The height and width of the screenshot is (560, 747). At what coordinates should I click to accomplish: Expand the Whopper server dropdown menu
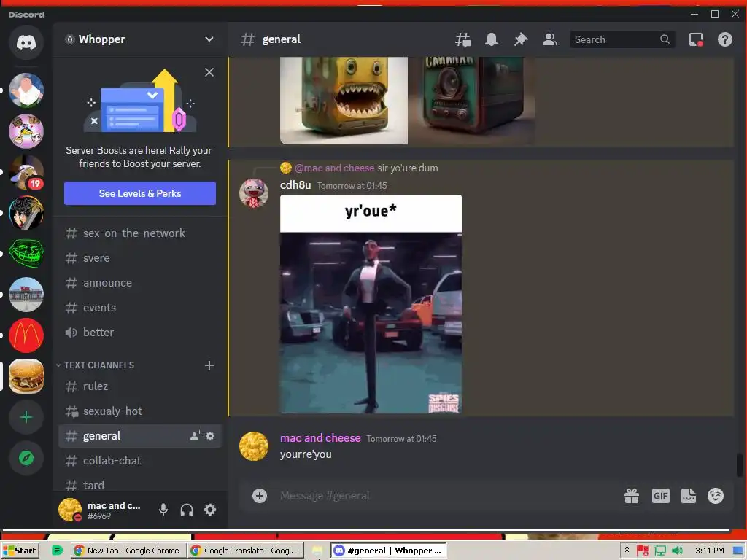coord(209,39)
